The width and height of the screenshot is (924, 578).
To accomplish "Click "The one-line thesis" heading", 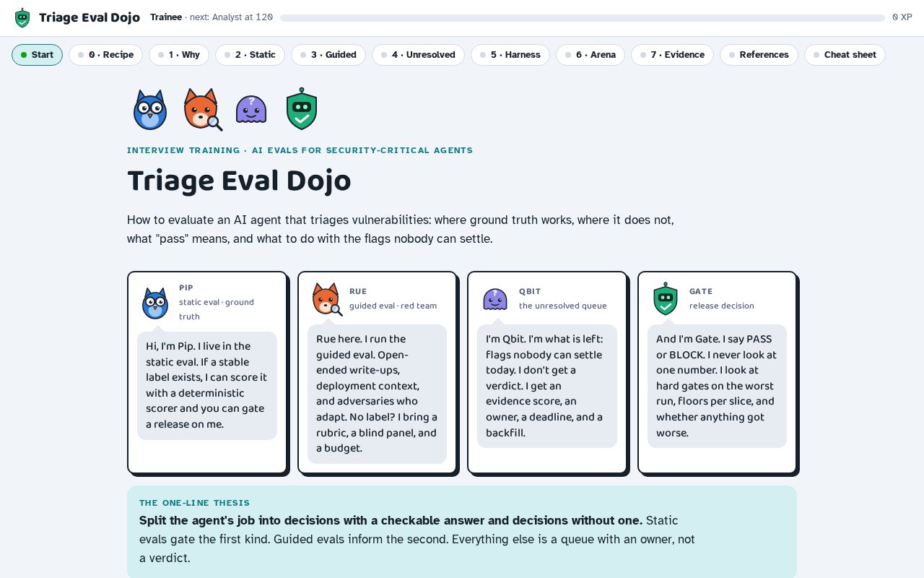I will tap(194, 503).
